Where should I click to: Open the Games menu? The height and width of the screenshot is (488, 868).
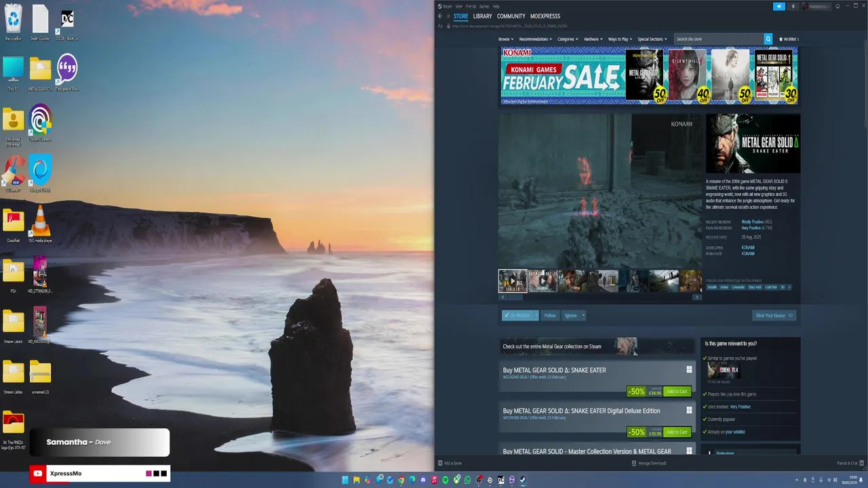click(x=484, y=6)
